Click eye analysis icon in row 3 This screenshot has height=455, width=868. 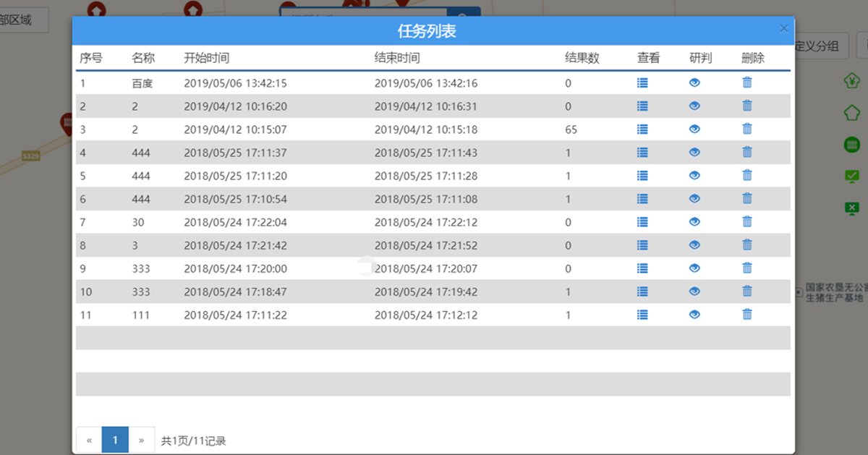(694, 129)
